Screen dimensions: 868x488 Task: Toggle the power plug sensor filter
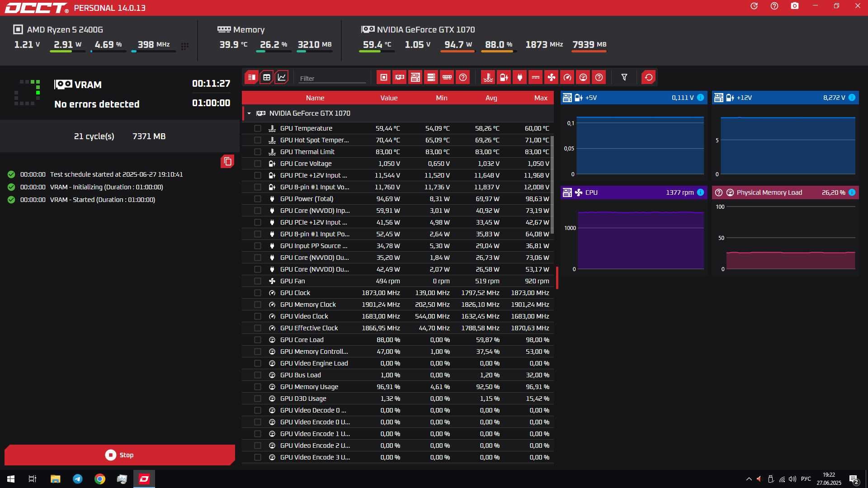point(520,77)
